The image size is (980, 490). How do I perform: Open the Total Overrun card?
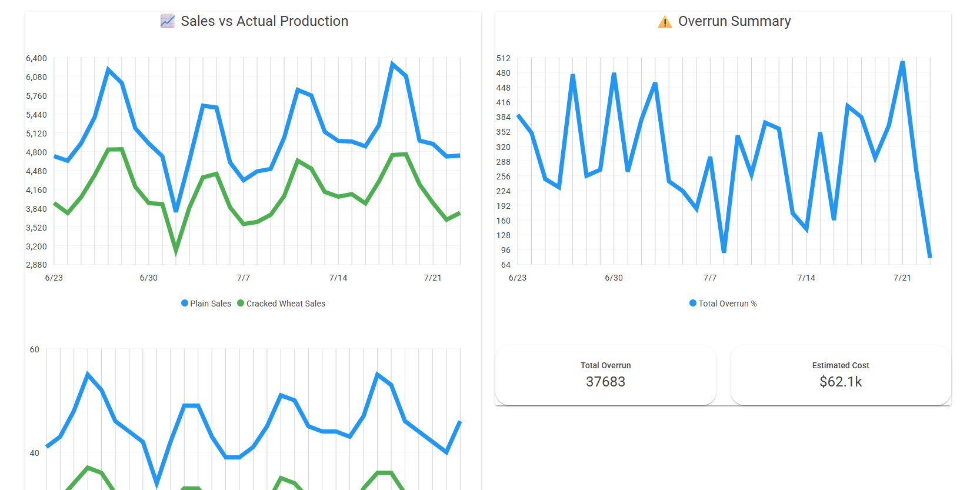[606, 375]
